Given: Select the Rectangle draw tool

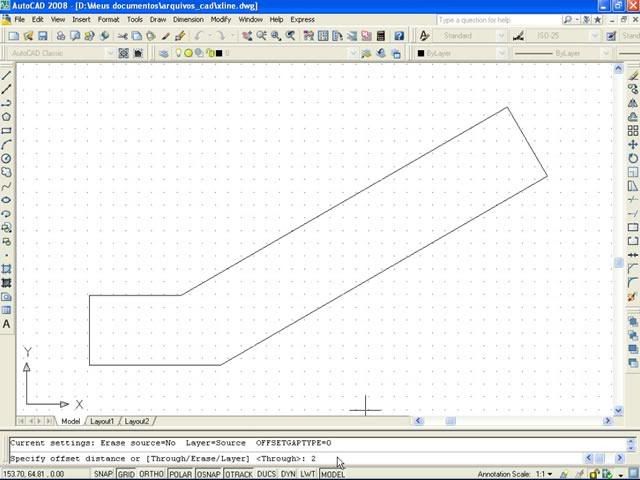Looking at the screenshot, I should coord(6,131).
